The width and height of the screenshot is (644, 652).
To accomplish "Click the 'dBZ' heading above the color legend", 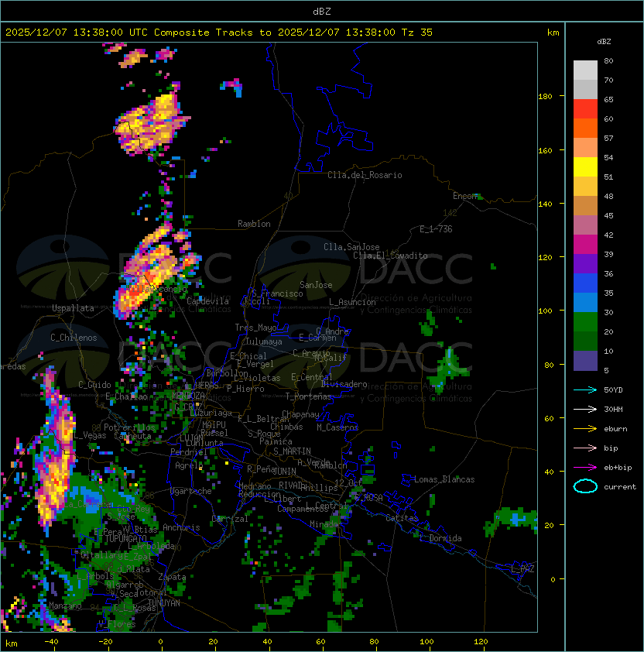I will tap(604, 42).
